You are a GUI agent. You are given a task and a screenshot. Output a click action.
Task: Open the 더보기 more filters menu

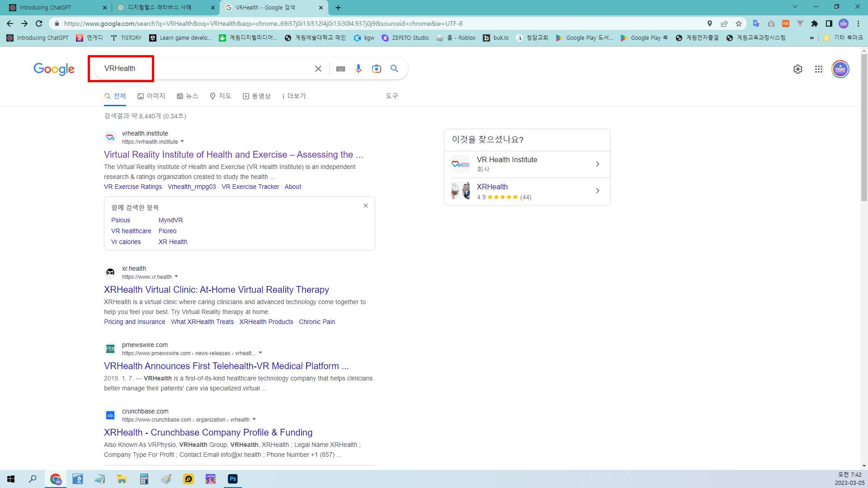294,96
